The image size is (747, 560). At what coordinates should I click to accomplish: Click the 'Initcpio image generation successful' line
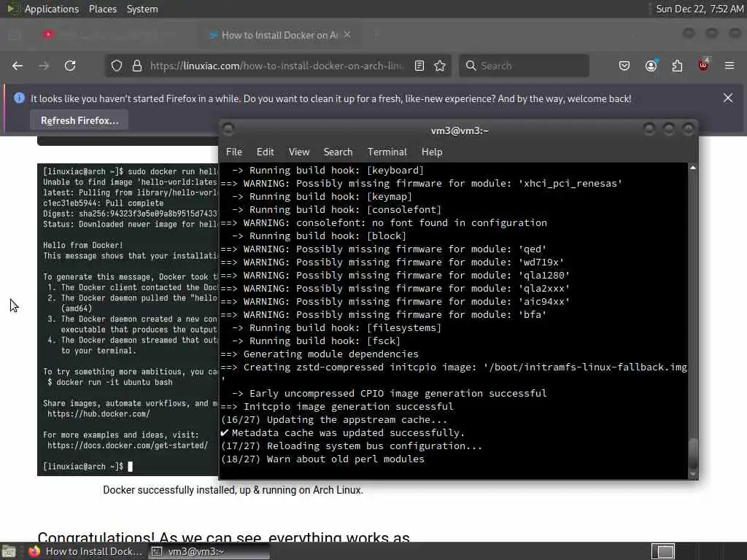point(337,407)
